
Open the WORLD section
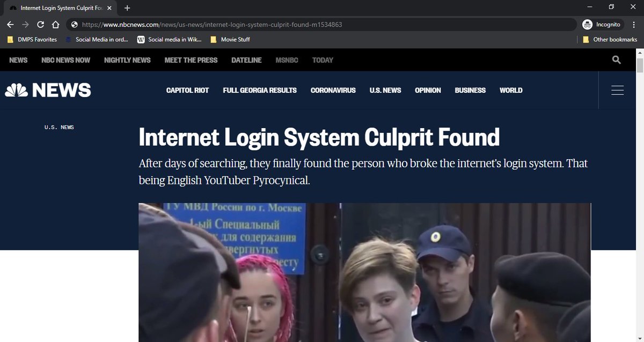tap(511, 90)
